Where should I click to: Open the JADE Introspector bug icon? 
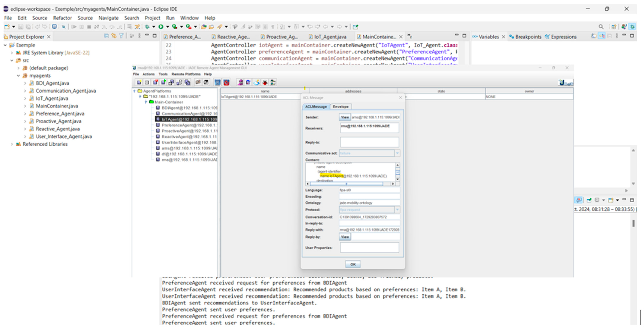point(265,82)
